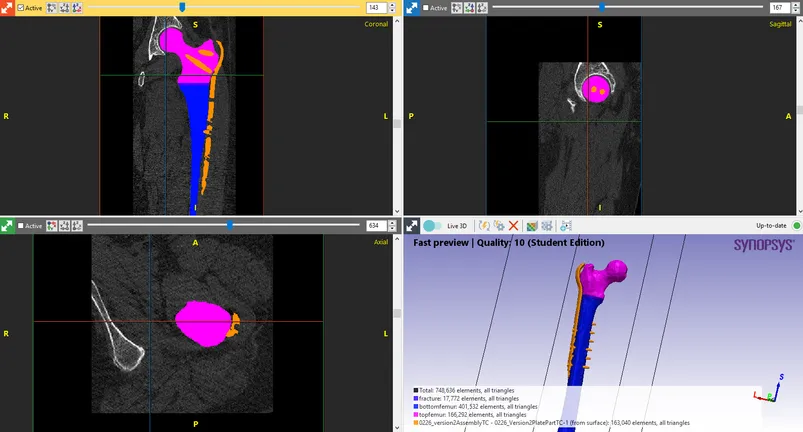The width and height of the screenshot is (803, 432).
Task: Maximize the Coronal view with the orange expand icon
Action: pyautogui.click(x=8, y=7)
